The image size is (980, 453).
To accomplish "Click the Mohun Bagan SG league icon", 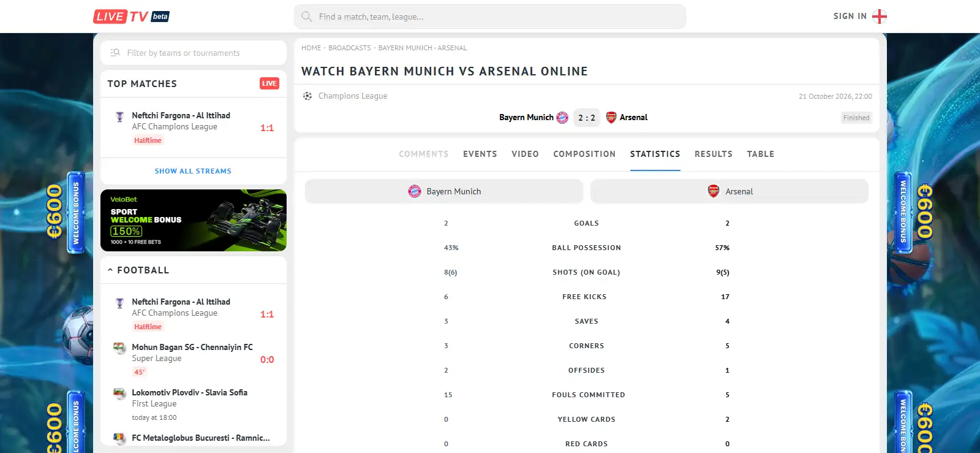I will click(x=119, y=348).
